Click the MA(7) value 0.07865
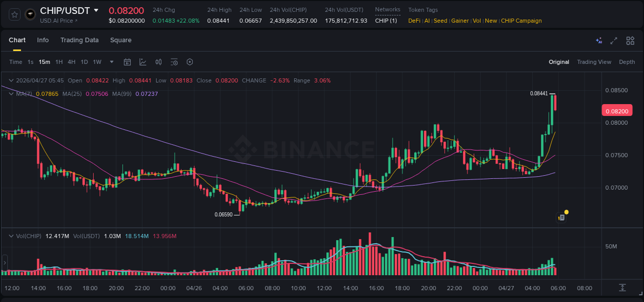 click(x=47, y=94)
